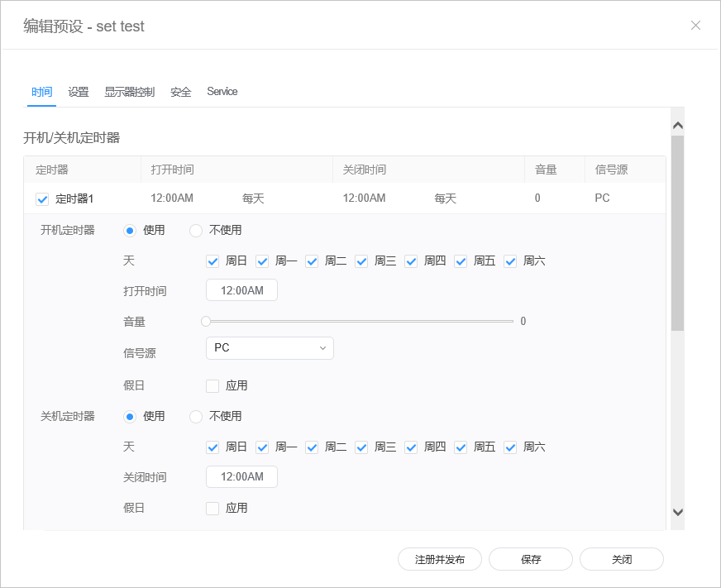Switch to the 显示器控制 tab
Screen dimensions: 721x588
[x=129, y=92]
